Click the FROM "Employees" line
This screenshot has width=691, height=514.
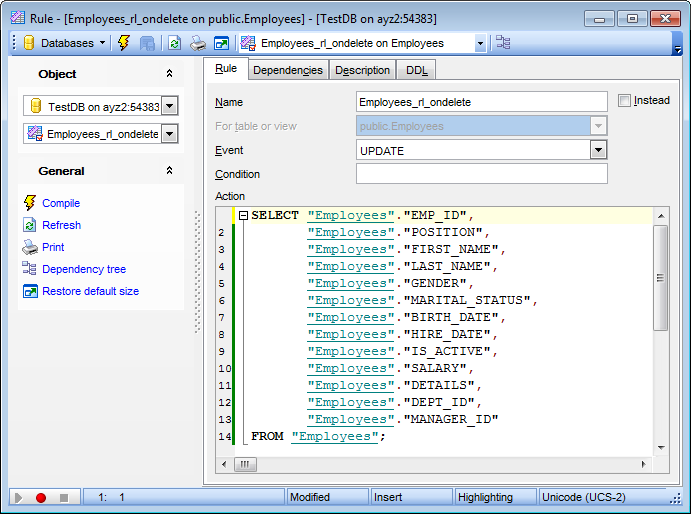(318, 436)
